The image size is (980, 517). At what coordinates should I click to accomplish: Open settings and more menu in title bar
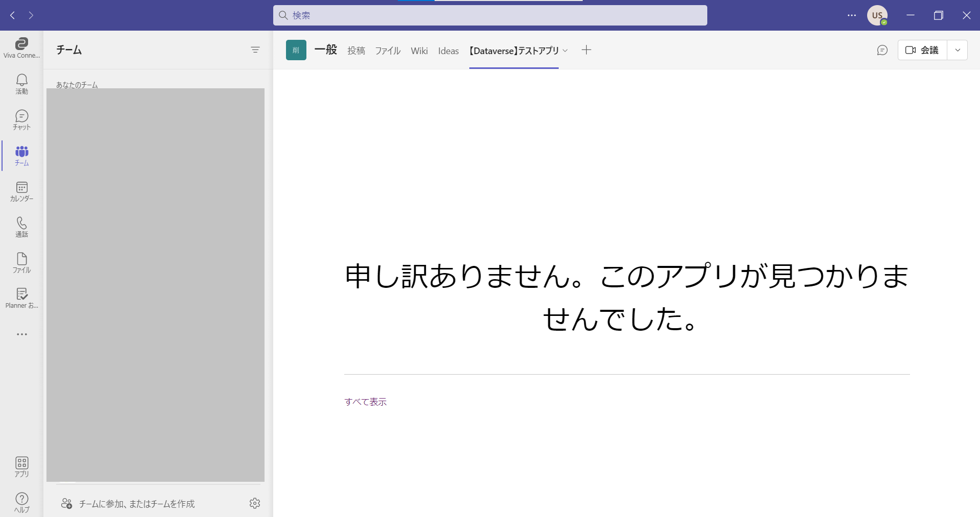[851, 15]
